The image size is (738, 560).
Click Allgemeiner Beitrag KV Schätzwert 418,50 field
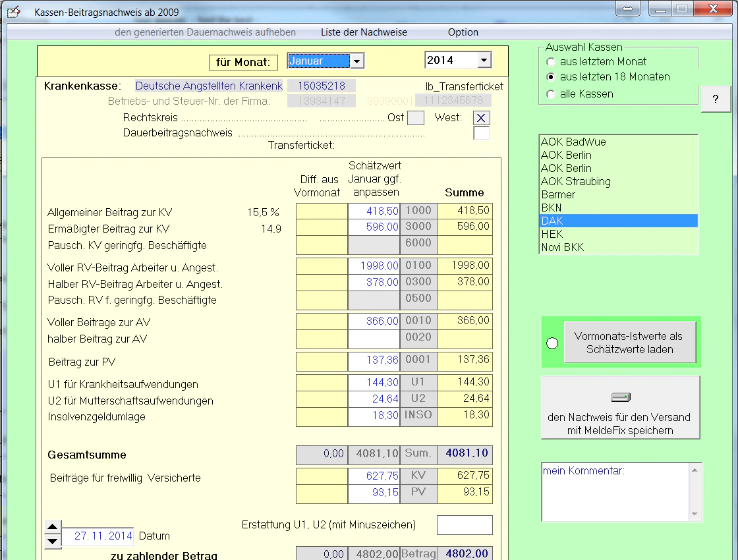point(374,211)
